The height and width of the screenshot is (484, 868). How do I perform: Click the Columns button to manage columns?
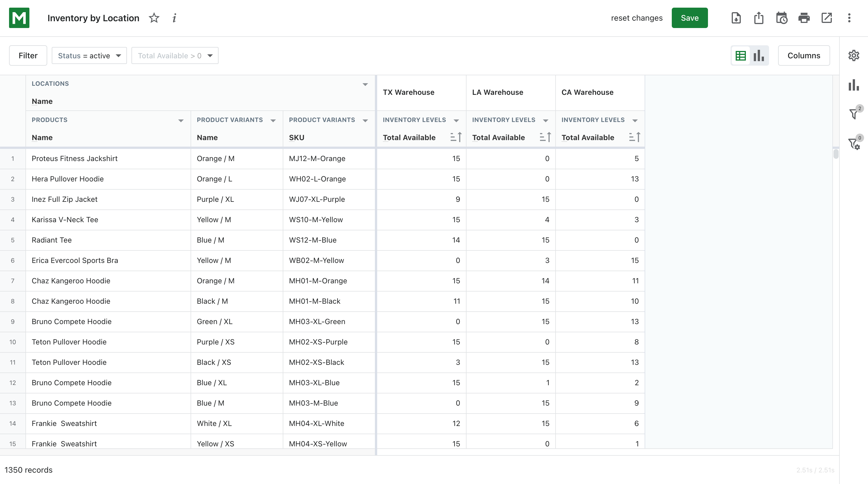coord(804,55)
